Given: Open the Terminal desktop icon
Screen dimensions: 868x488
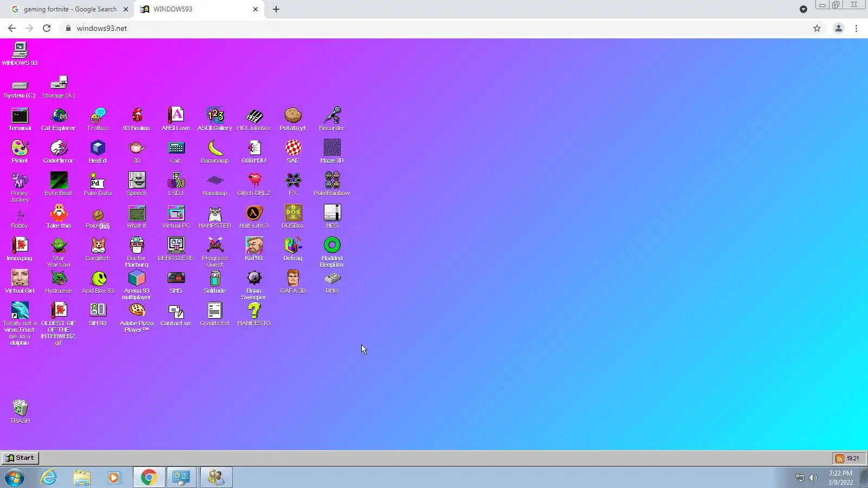Looking at the screenshot, I should pos(20,119).
